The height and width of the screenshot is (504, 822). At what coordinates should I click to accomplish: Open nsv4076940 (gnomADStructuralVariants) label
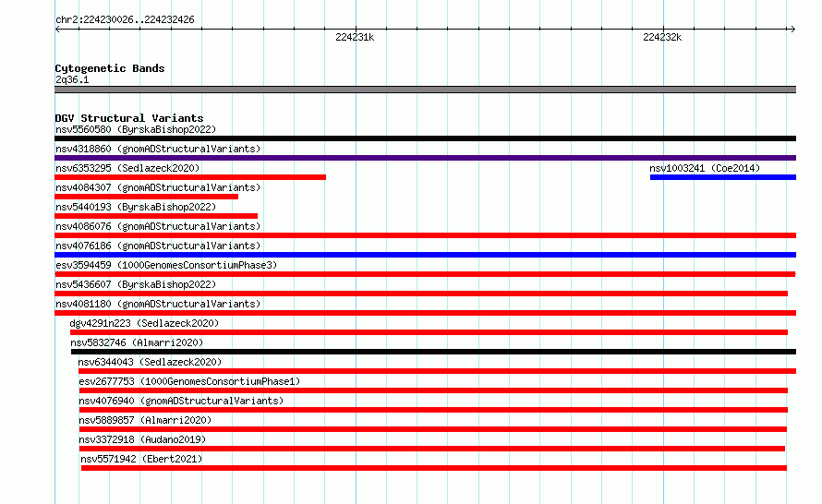pos(181,401)
